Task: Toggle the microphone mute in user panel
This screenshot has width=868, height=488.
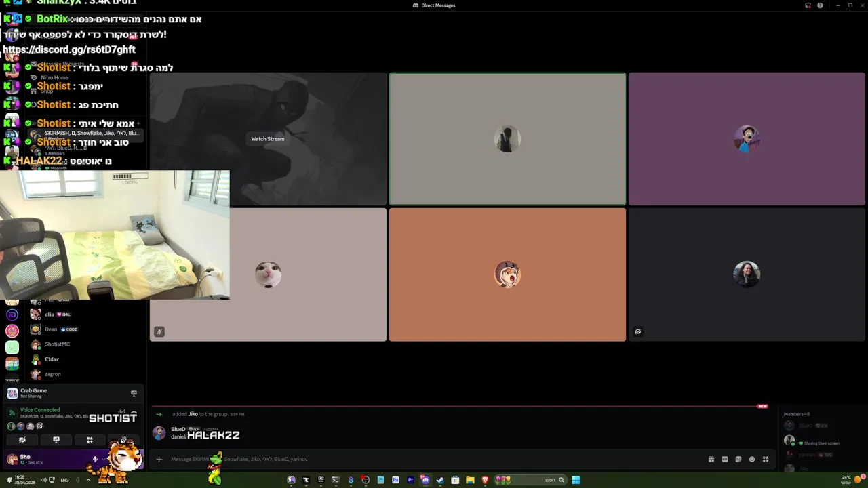Action: point(95,459)
